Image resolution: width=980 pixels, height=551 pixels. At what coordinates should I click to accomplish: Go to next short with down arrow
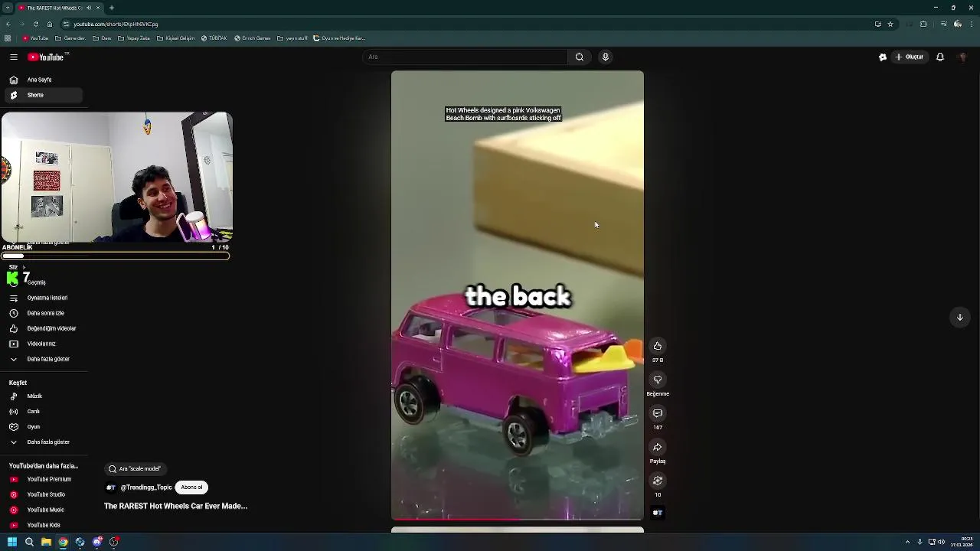tap(960, 317)
